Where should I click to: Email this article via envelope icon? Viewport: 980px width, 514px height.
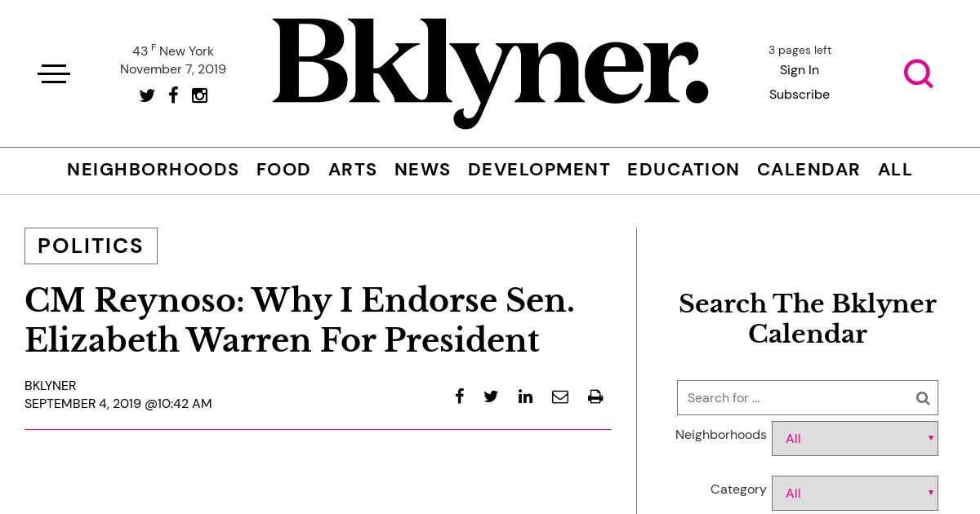click(x=560, y=397)
